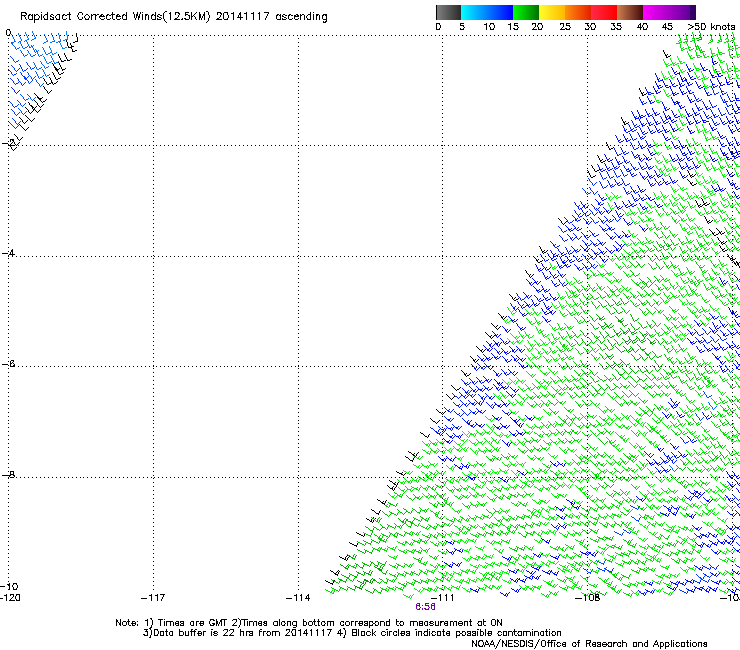Click the '>50 knots' legend label
Viewport: 740px width, 650px height.
point(711,27)
